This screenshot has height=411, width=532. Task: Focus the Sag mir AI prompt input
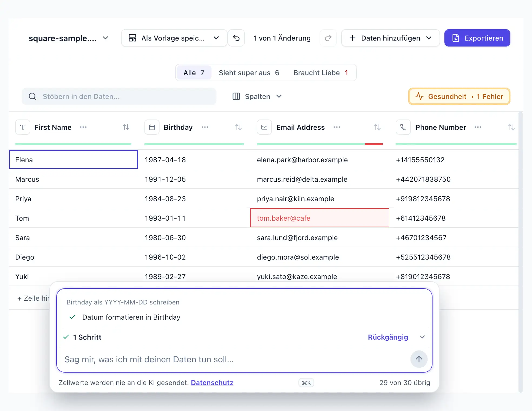tap(235, 359)
